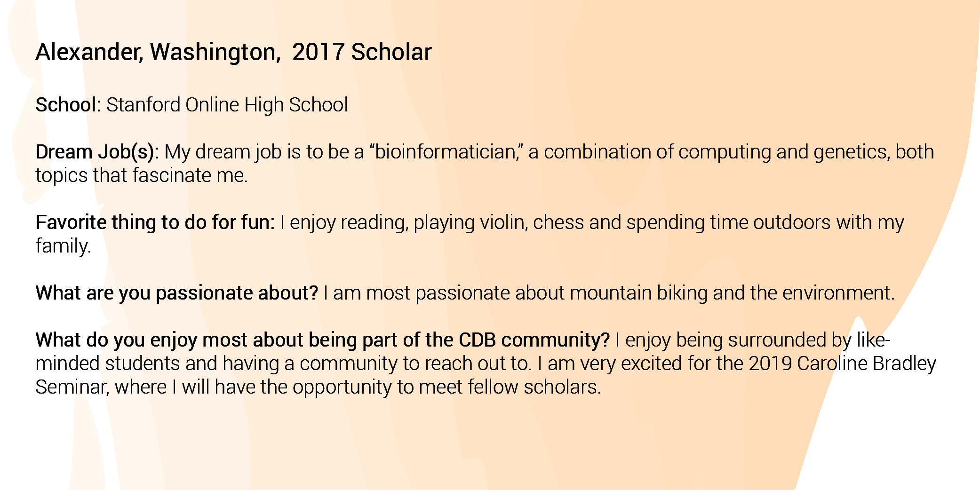Click the heading "Alexander, Washington, 2017 Scholar"

[x=233, y=52]
